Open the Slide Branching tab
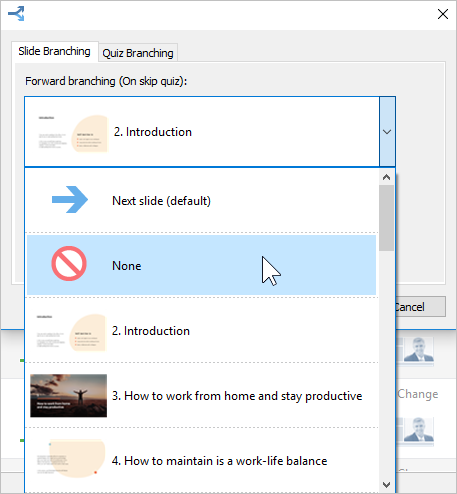 coord(54,51)
